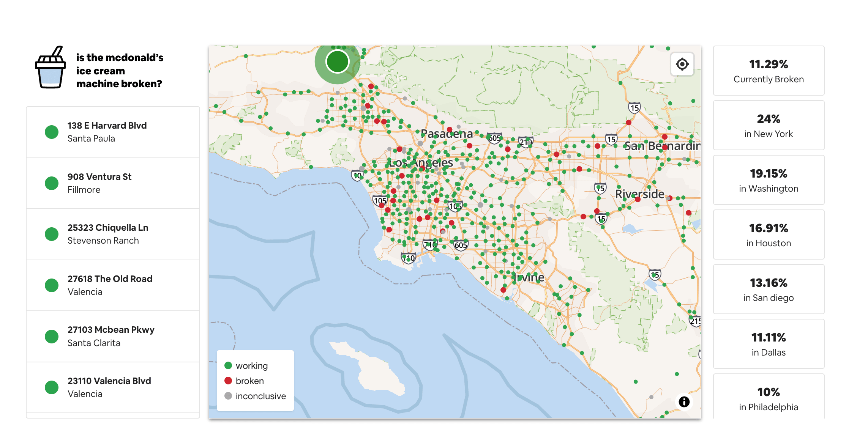Click the Interstate 215 shield on map
Image resolution: width=868 pixels, height=447 pixels.
click(x=695, y=321)
